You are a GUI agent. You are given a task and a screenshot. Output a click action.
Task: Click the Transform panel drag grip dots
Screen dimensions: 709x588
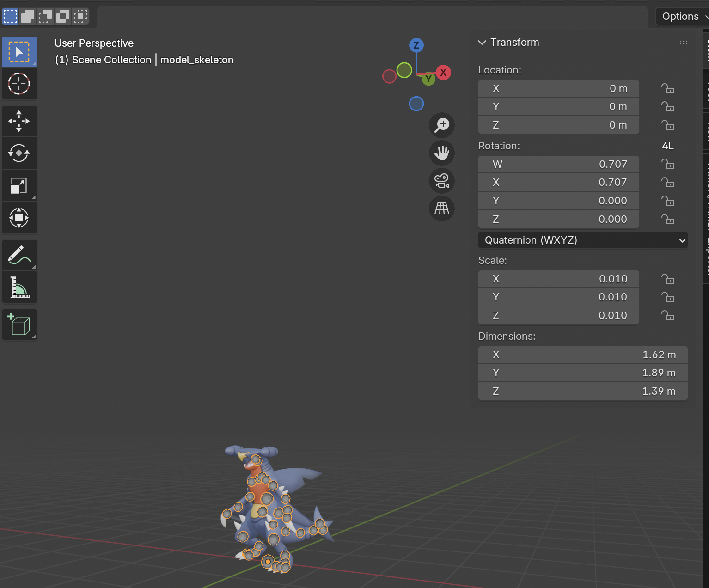point(682,43)
